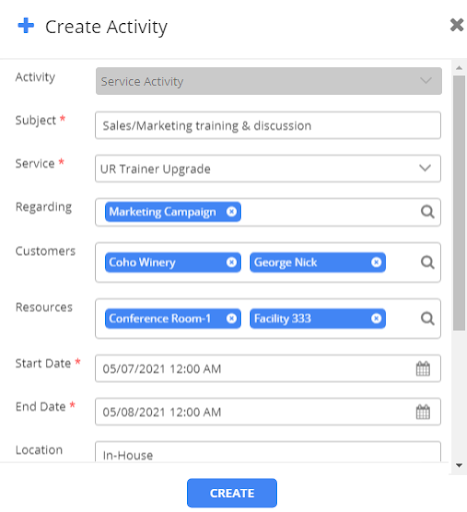Image resolution: width=467 pixels, height=512 pixels.
Task: Click the Customers field label
Action: tap(45, 251)
